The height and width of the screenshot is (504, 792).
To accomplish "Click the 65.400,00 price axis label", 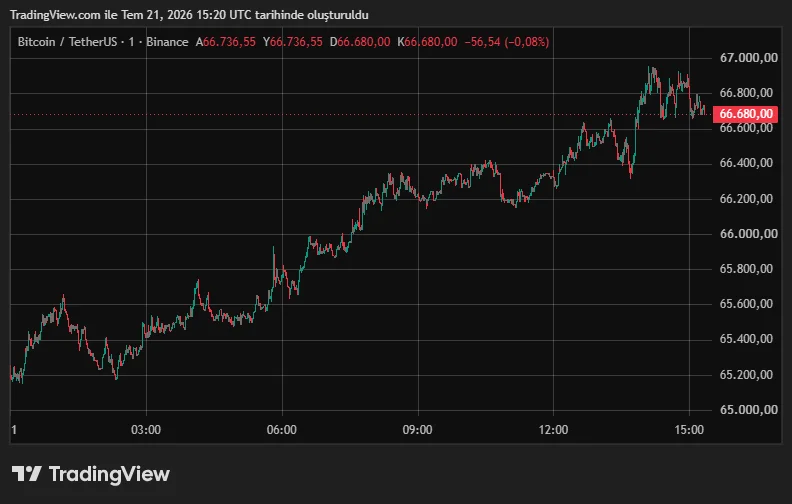I will click(x=746, y=339).
